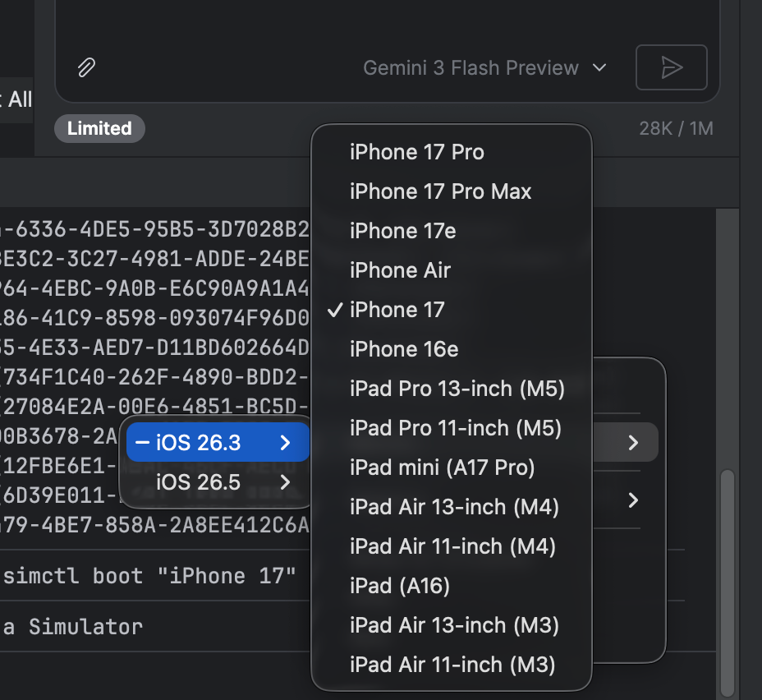Image resolution: width=762 pixels, height=700 pixels.
Task: Click the 734F1C40-262F-4890-BDD2 identifier line
Action: click(155, 377)
